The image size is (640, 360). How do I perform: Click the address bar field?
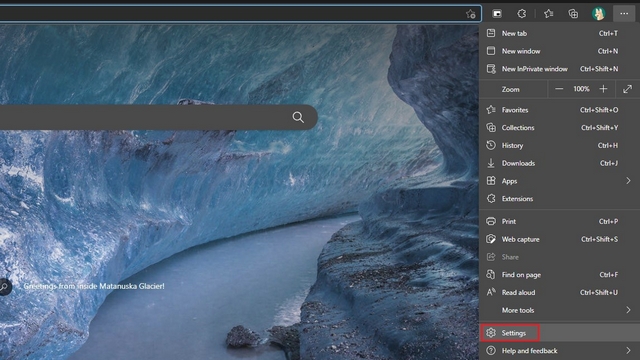pos(240,14)
